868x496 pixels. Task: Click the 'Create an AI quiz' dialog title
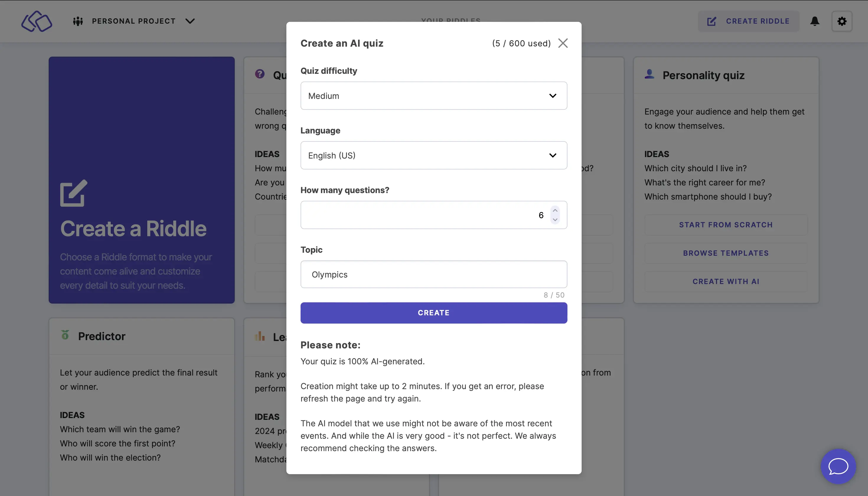342,43
